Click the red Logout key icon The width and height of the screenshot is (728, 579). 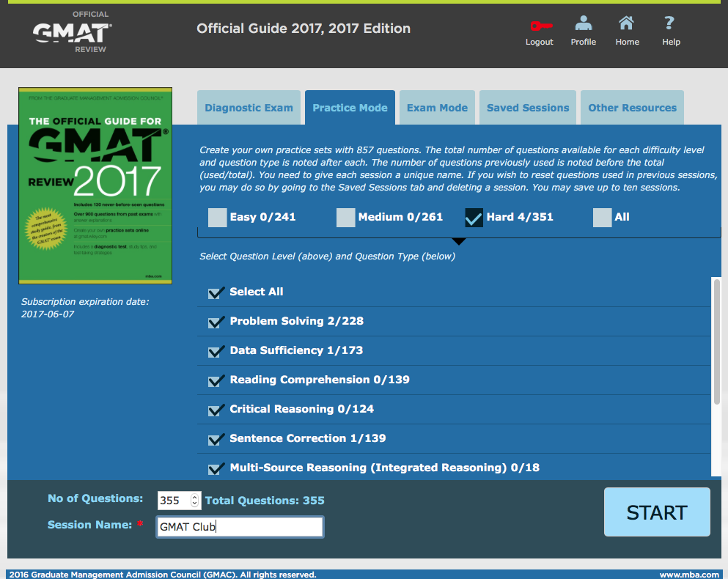point(541,26)
